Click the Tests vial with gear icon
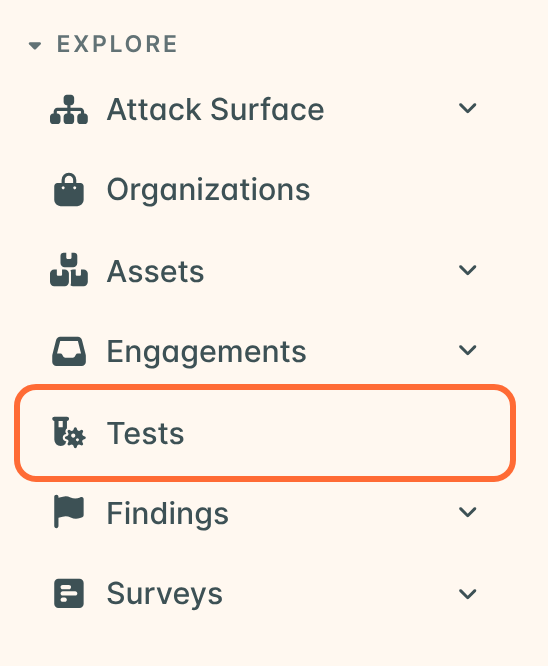This screenshot has height=666, width=548. (69, 432)
